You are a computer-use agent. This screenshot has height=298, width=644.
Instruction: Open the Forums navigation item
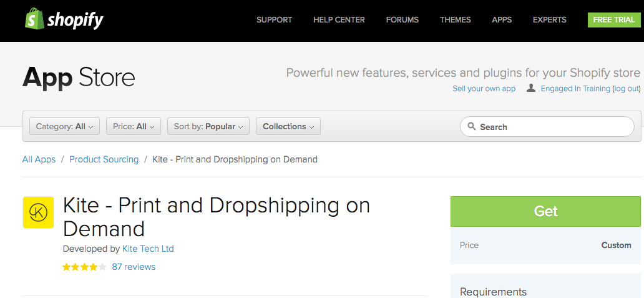click(402, 20)
